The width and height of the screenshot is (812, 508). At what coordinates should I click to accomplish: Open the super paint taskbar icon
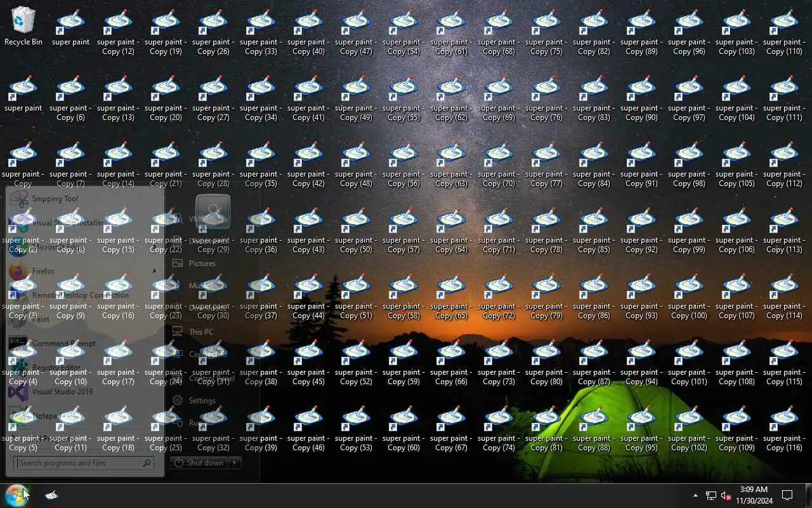click(51, 495)
